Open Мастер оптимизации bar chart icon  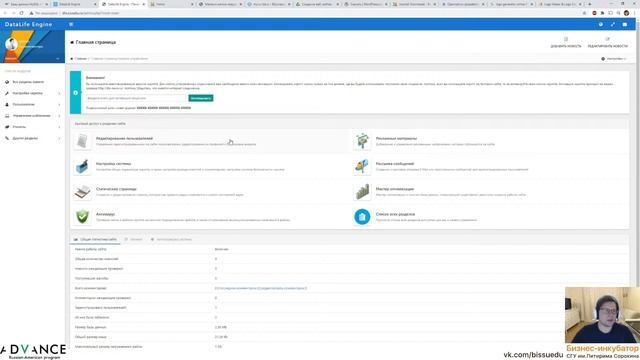click(x=362, y=192)
